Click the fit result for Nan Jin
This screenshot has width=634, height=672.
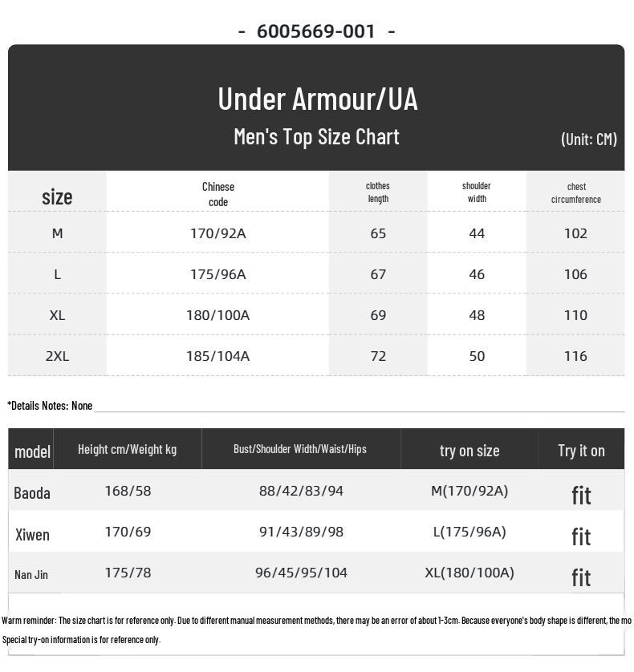click(x=581, y=577)
